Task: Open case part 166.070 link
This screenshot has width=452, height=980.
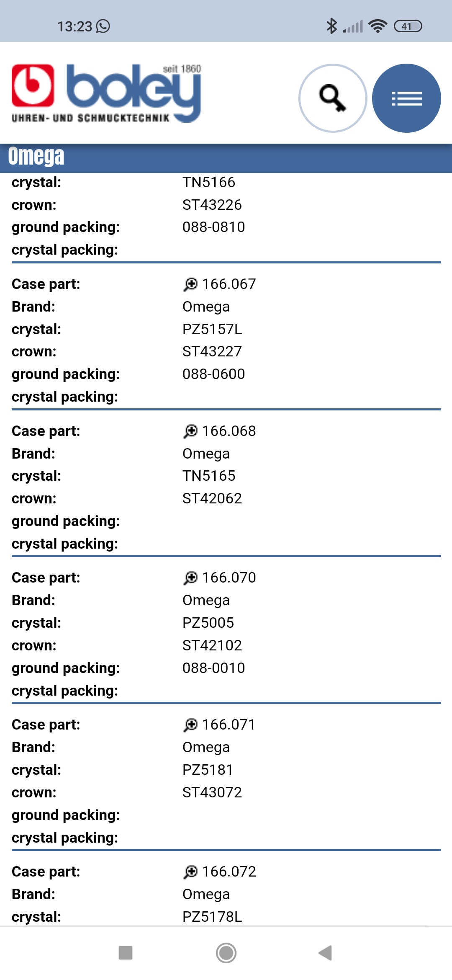Action: coord(229,578)
